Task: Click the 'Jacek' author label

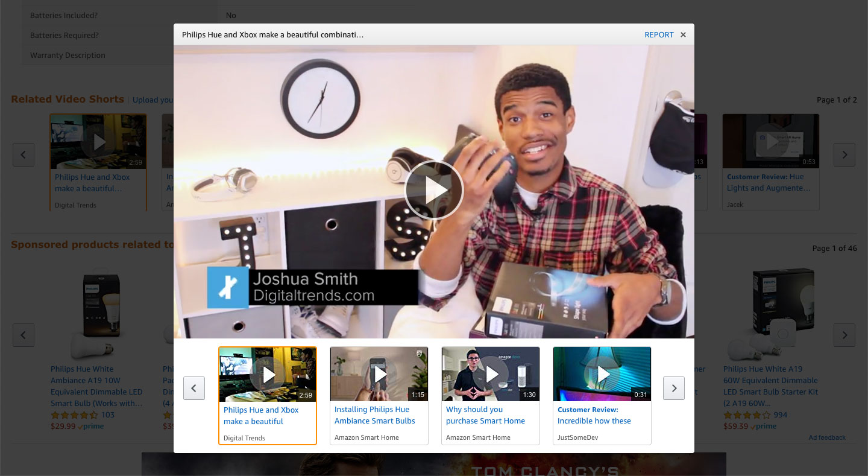Action: [x=735, y=205]
